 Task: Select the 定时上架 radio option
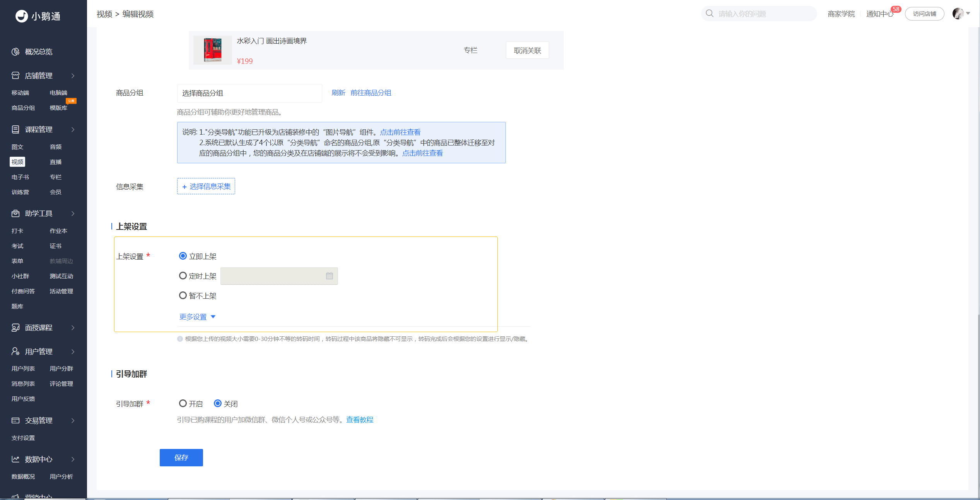click(183, 276)
